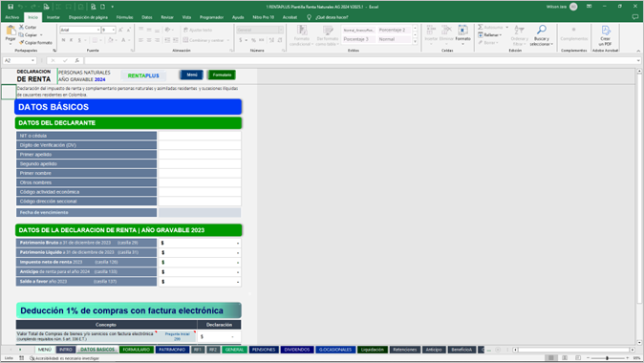Switch to the FORMULARIO sheet tab
The width and height of the screenshot is (644, 363).
point(137,350)
